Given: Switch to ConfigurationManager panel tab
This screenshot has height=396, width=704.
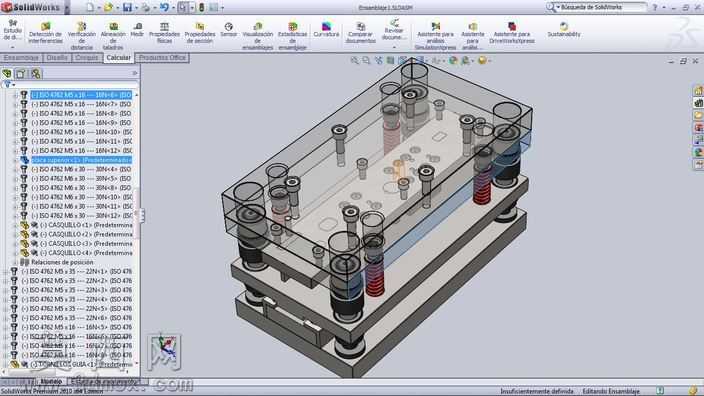Looking at the screenshot, I should click(x=35, y=73).
